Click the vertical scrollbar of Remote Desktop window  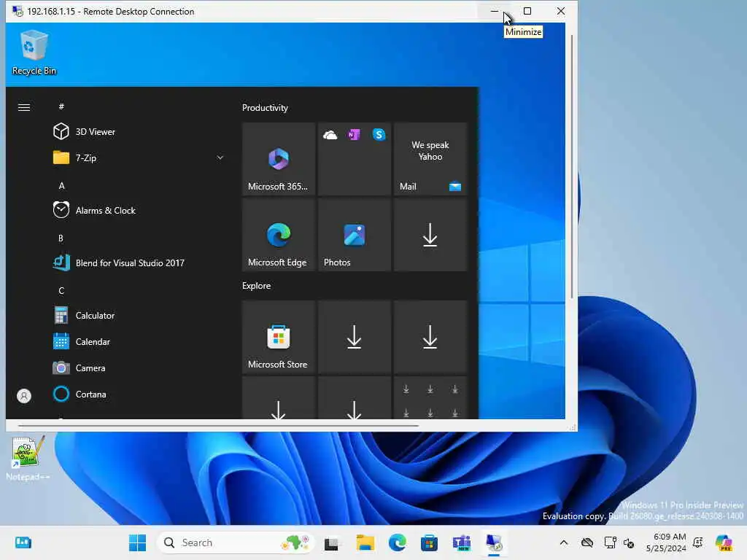(x=571, y=167)
